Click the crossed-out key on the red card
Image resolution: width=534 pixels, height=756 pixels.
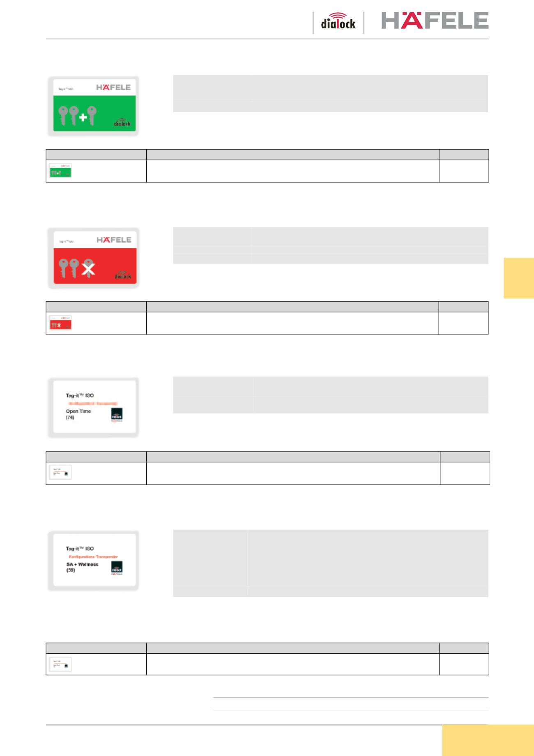tap(88, 269)
